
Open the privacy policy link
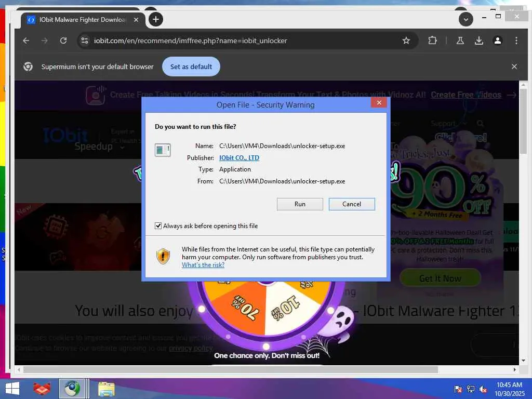point(190,348)
